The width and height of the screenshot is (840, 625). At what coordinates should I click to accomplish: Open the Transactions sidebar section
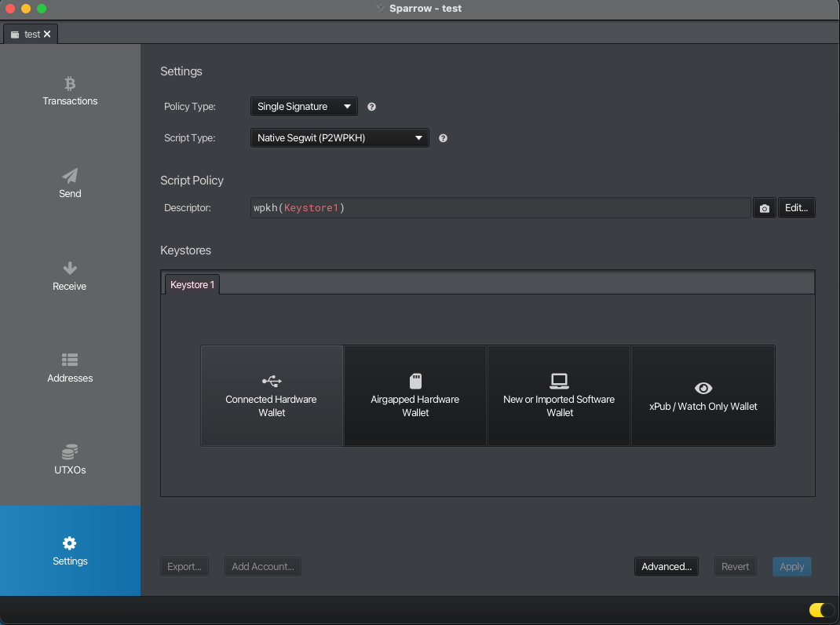(x=70, y=90)
